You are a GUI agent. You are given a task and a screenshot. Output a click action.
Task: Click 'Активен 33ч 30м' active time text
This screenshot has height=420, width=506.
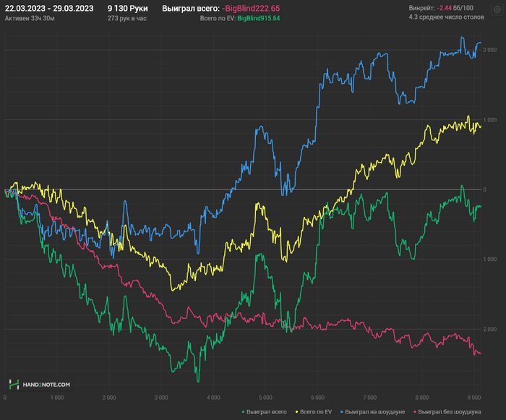pyautogui.click(x=30, y=18)
